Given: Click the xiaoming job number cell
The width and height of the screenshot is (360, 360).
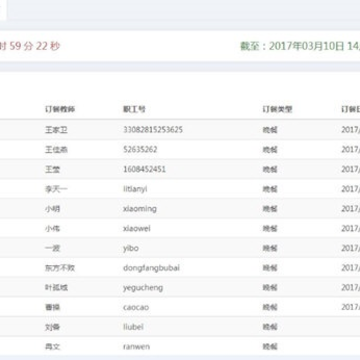Looking at the screenshot, I should coord(140,209).
